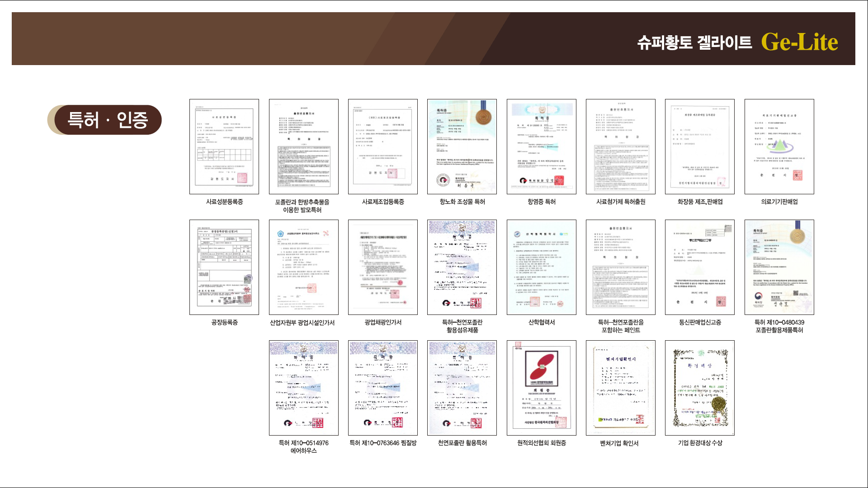Click the 항노화 조성물 특허 caption
The width and height of the screenshot is (868, 488).
point(462,202)
